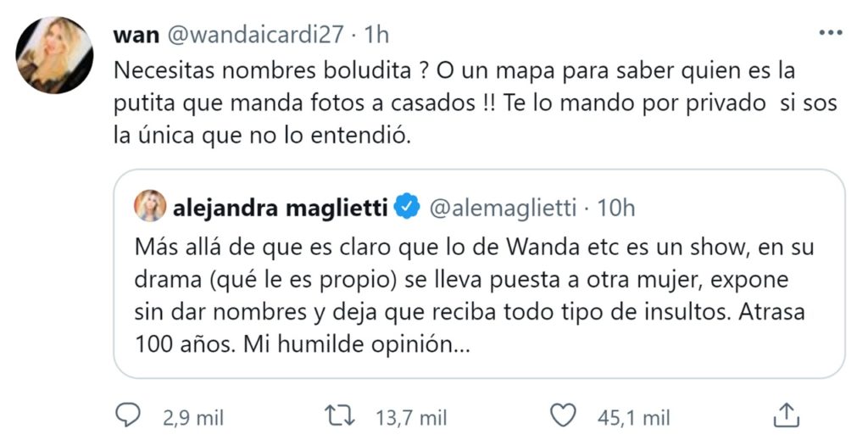Open wan's profile avatar picture
Screen dimensions: 868x440
[54, 55]
